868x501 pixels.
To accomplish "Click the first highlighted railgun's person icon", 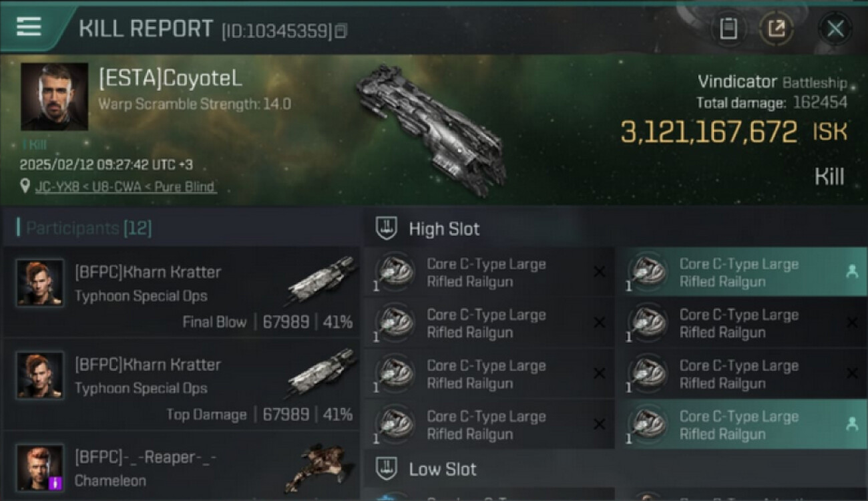I will (x=851, y=272).
